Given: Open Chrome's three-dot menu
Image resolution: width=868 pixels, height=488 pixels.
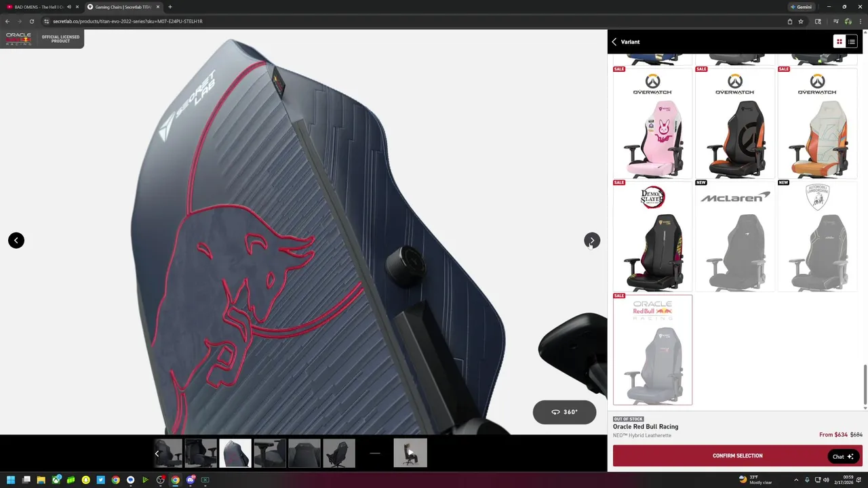Looking at the screenshot, I should [x=861, y=21].
